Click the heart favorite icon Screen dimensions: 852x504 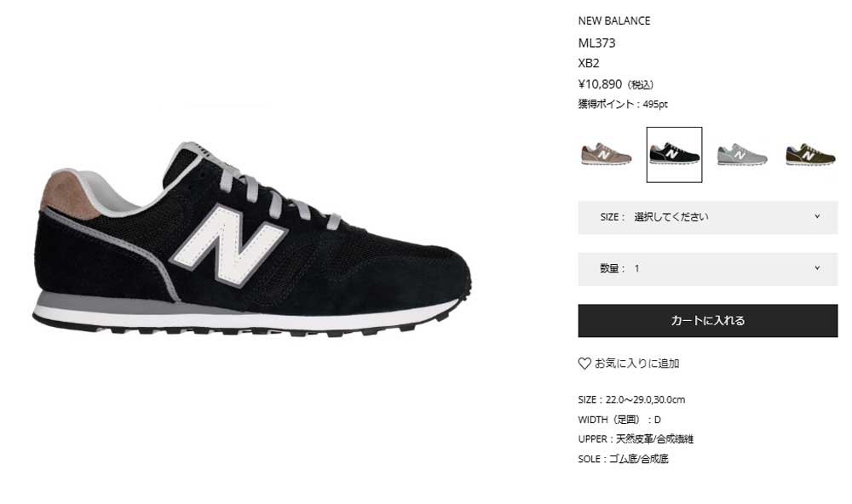pyautogui.click(x=584, y=364)
